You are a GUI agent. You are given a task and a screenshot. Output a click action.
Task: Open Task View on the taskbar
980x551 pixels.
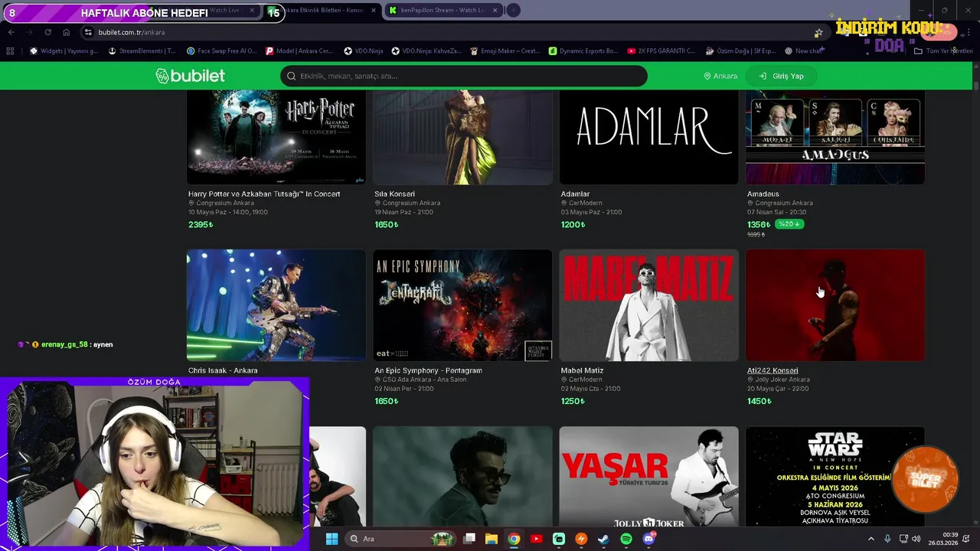tap(469, 539)
